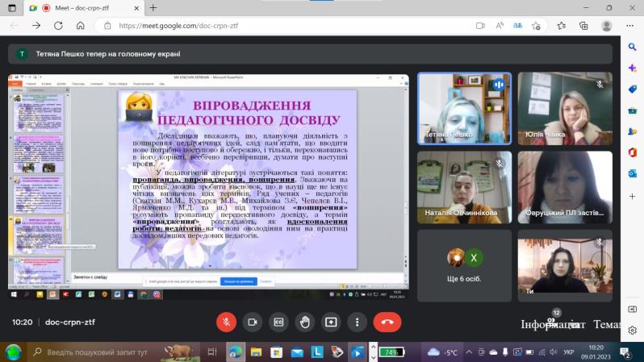Image resolution: width=644 pixels, height=362 pixels.
Task: Toggle the camera off in Meet
Action: pos(252,322)
